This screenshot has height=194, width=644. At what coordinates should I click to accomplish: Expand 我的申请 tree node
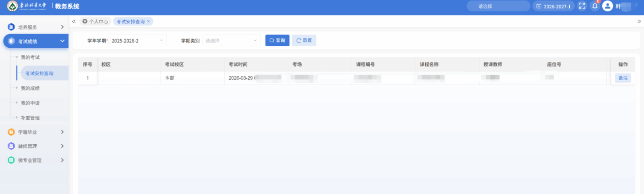(17, 103)
